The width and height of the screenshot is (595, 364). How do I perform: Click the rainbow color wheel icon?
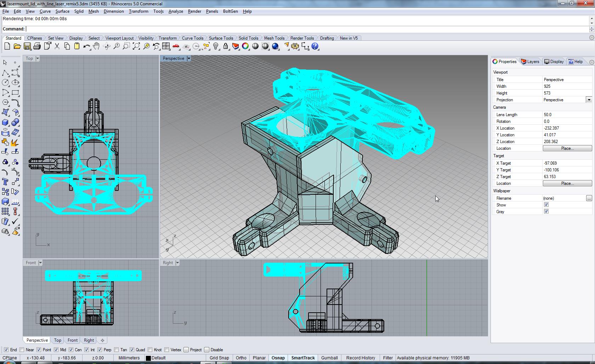[x=245, y=46]
